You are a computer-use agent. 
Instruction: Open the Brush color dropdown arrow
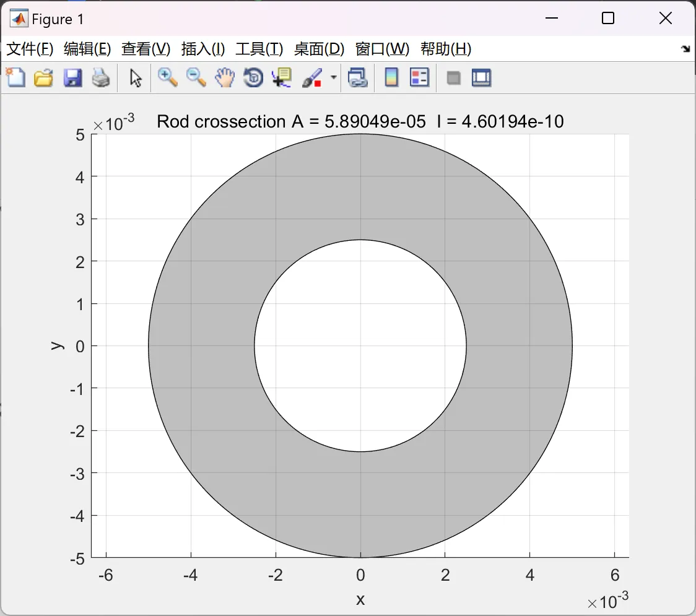334,77
